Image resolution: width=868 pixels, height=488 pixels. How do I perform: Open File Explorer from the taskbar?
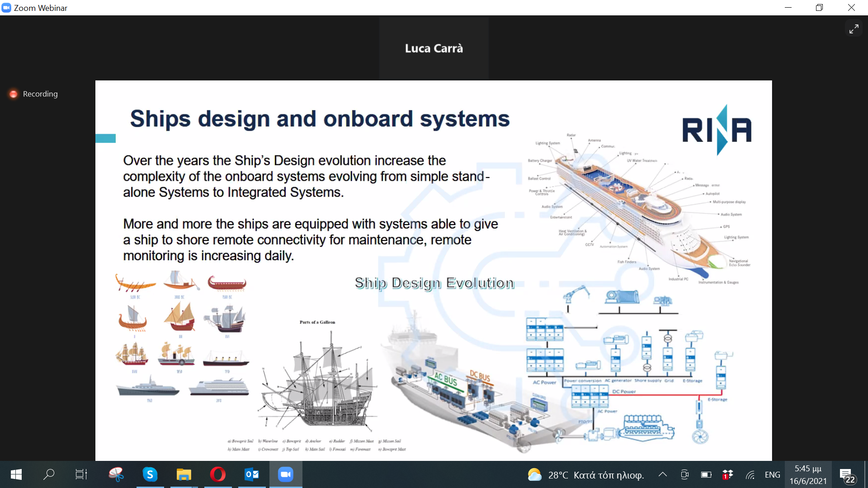click(184, 474)
